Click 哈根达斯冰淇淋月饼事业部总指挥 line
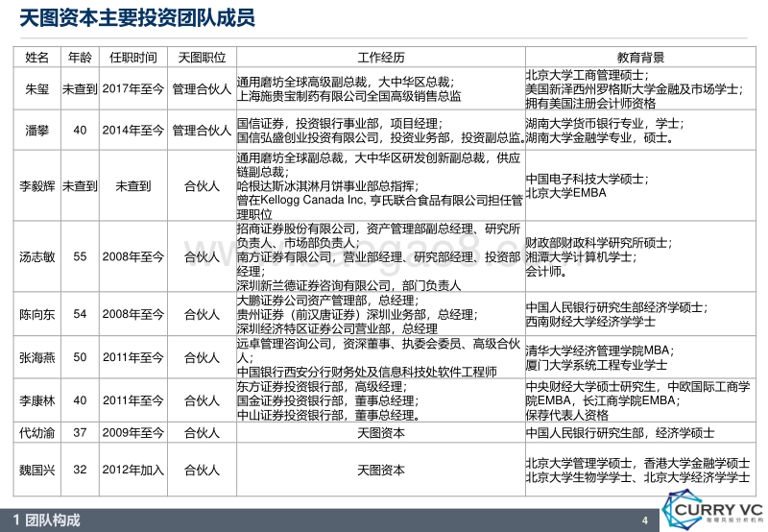This screenshot has width=768, height=532. tap(328, 186)
